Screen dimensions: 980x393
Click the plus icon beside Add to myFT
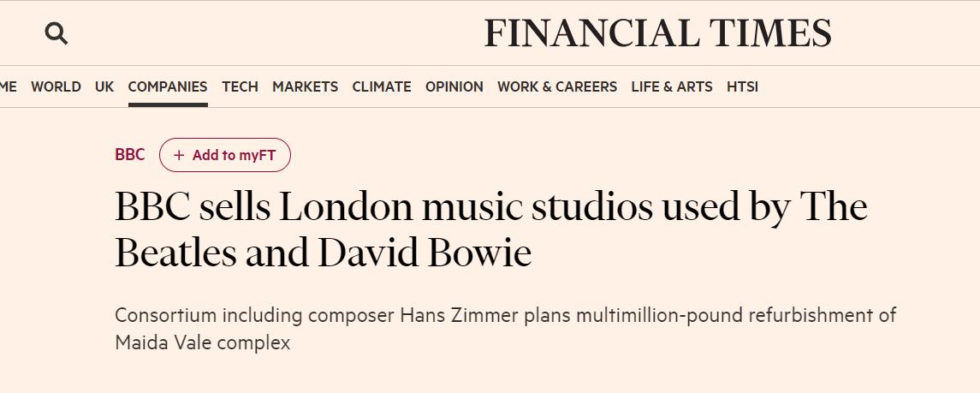pyautogui.click(x=179, y=155)
